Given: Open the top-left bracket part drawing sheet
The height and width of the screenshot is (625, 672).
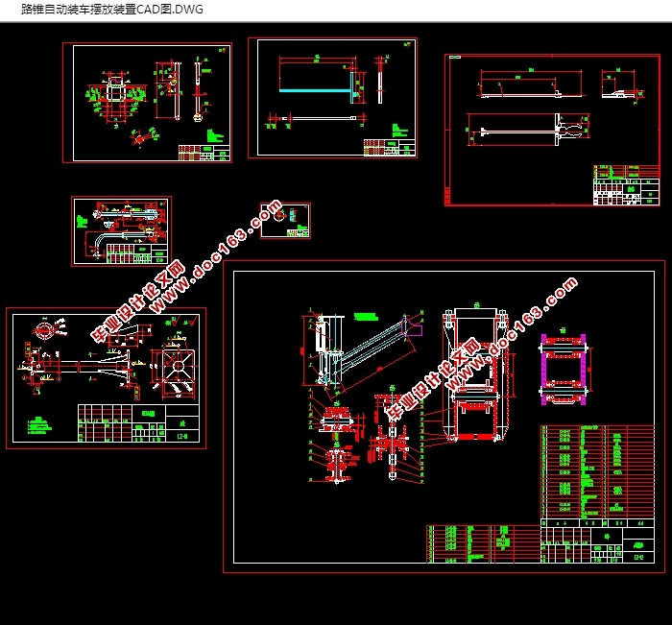Looking at the screenshot, I should click(x=148, y=103).
